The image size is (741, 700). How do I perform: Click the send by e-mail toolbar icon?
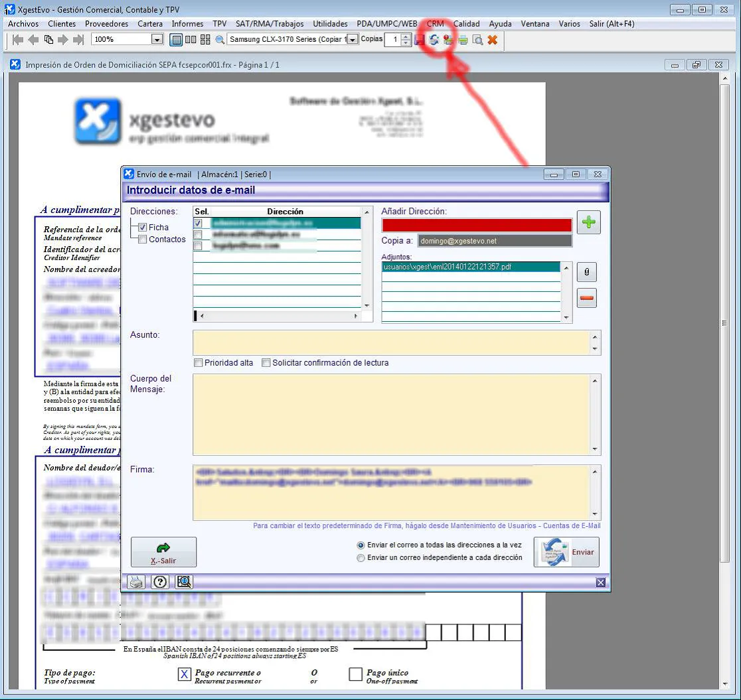point(434,40)
